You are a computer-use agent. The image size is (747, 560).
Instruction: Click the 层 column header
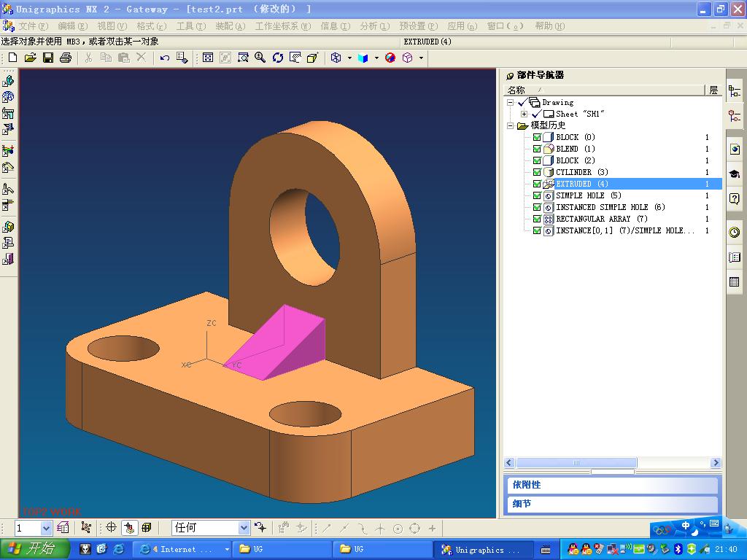(713, 90)
